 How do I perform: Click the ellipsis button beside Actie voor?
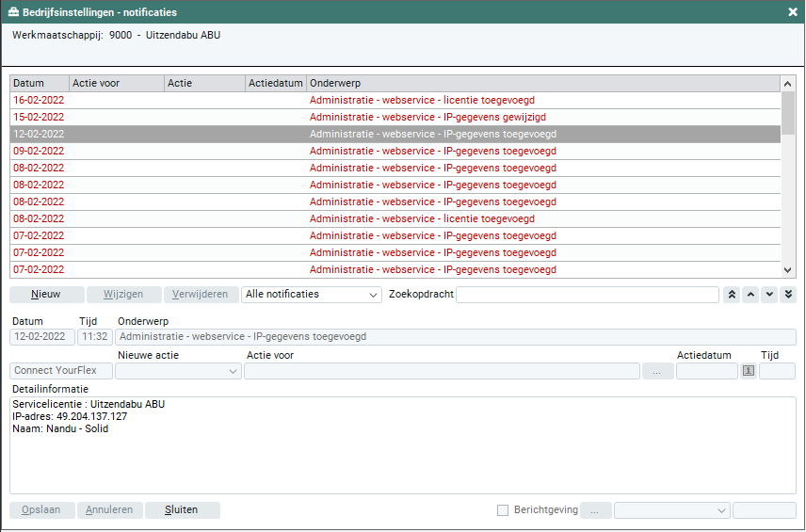pos(657,371)
